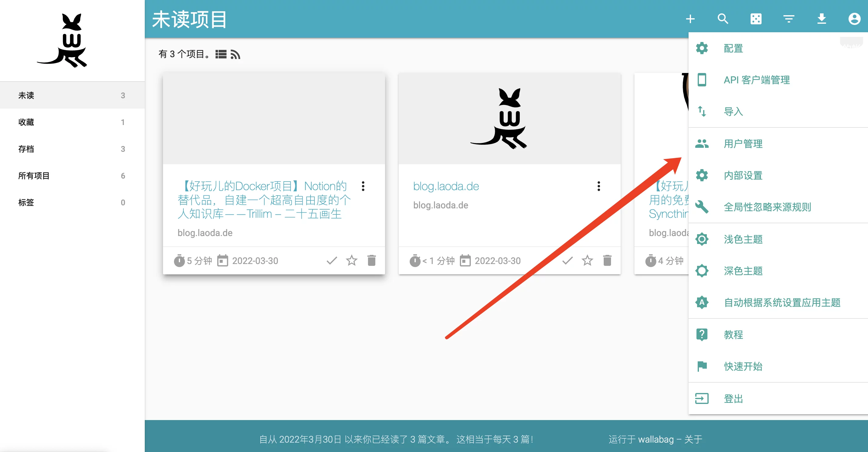The height and width of the screenshot is (452, 868).
Task: Switch to list view icon
Action: coord(221,54)
